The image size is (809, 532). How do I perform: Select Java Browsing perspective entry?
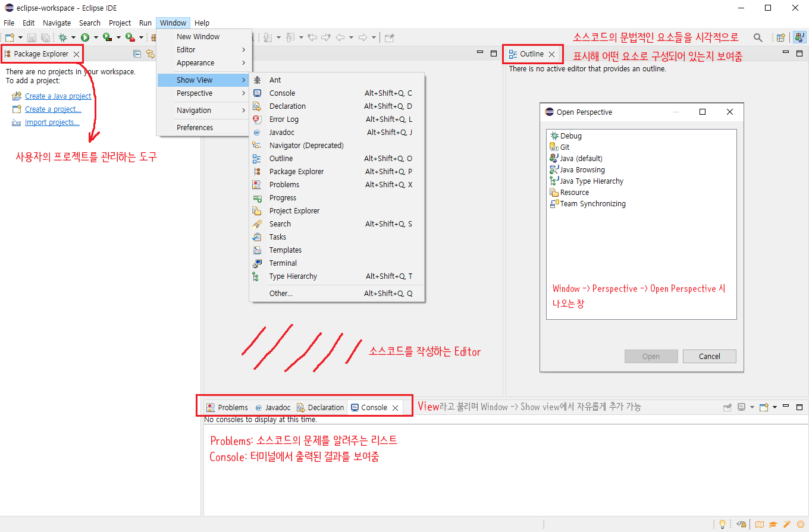[578, 170]
